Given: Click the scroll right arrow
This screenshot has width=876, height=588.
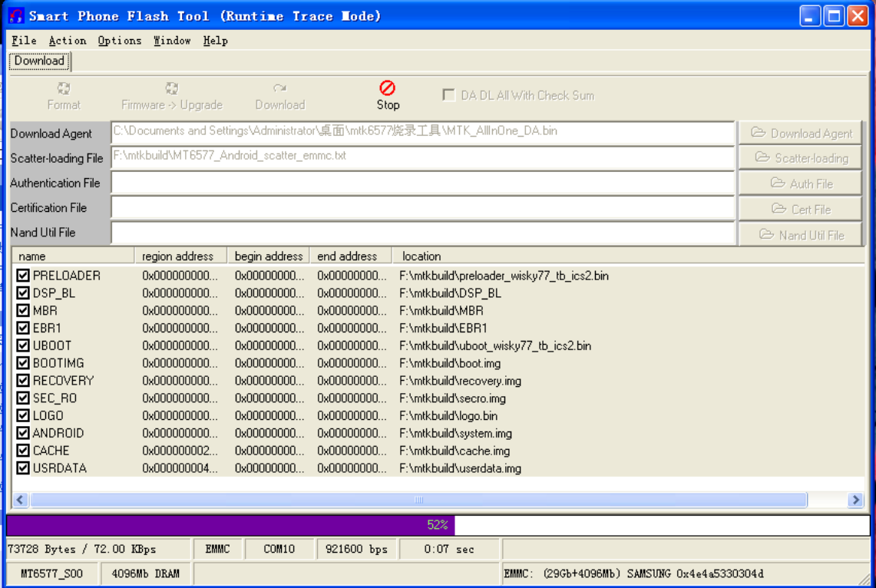Looking at the screenshot, I should click(x=855, y=500).
